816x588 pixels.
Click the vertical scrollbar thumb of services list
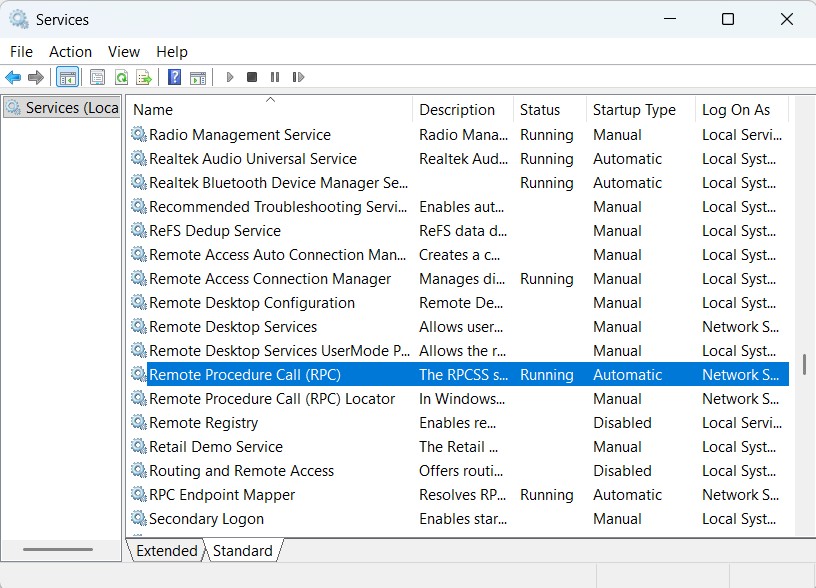tap(804, 364)
